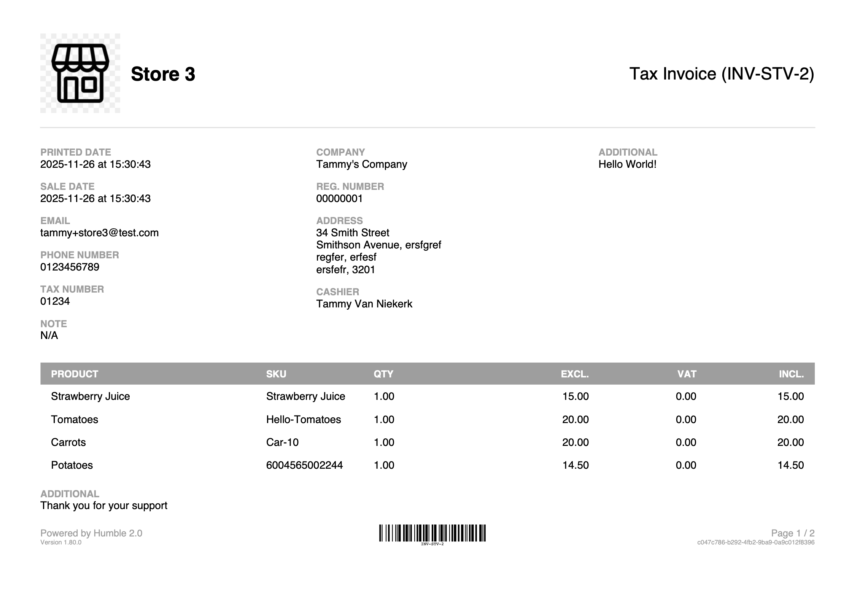Image resolution: width=868 pixels, height=592 pixels.
Task: Click the INCL. column header
Action: [791, 374]
